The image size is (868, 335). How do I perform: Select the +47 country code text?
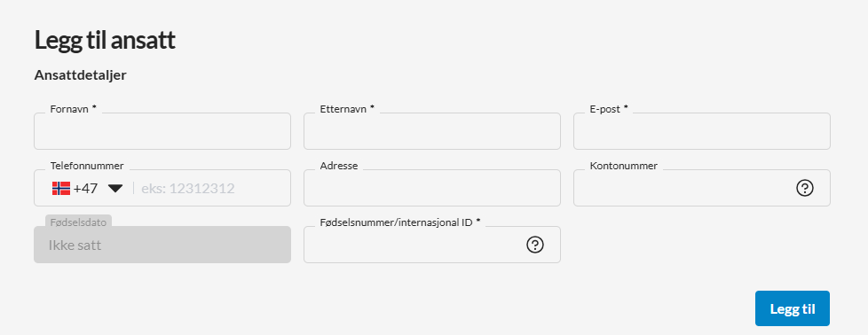(x=85, y=189)
